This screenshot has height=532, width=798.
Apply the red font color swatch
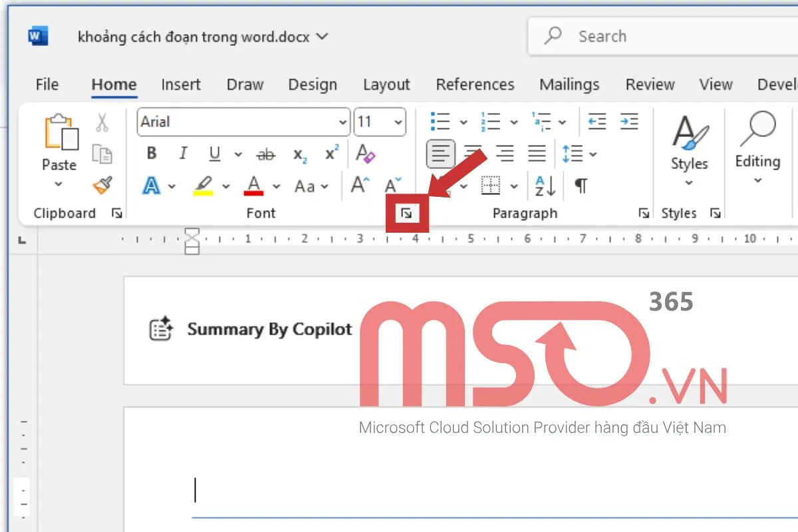[x=253, y=186]
